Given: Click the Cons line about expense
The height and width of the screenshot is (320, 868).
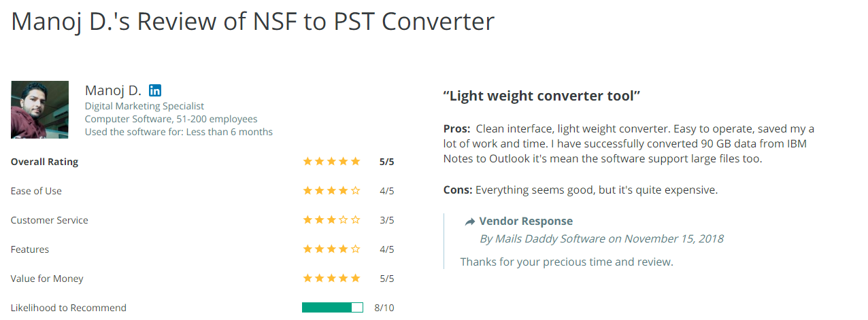Looking at the screenshot, I should point(580,190).
